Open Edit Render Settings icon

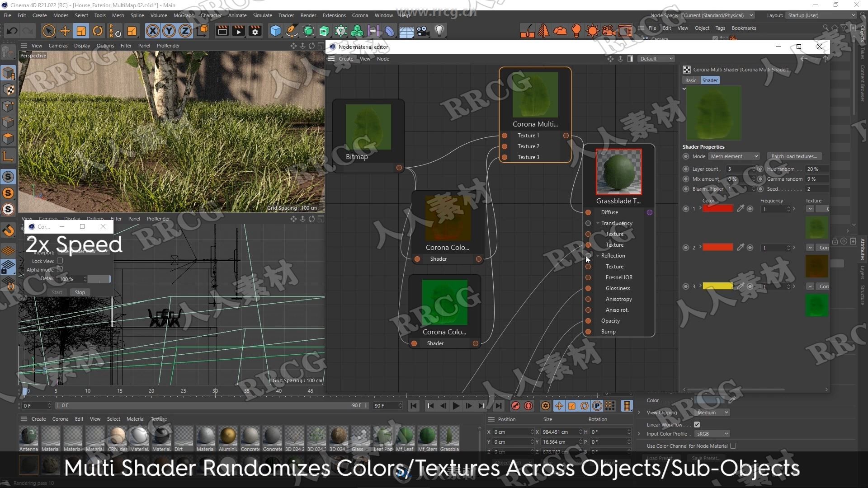coord(255,31)
